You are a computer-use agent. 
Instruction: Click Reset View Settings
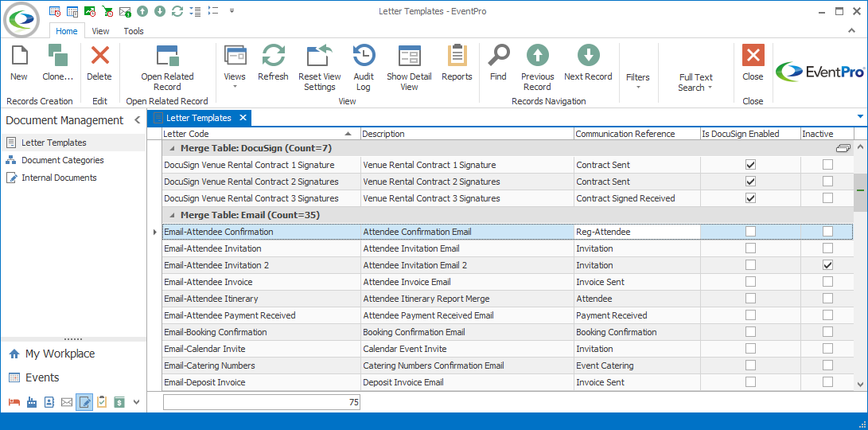(x=319, y=68)
